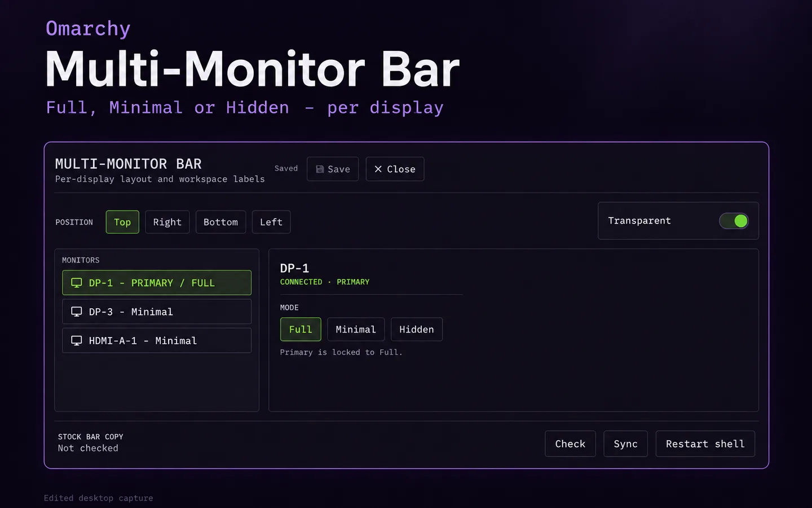Viewport: 812px width, 508px height.
Task: Click the Restart shell button
Action: [x=705, y=444]
